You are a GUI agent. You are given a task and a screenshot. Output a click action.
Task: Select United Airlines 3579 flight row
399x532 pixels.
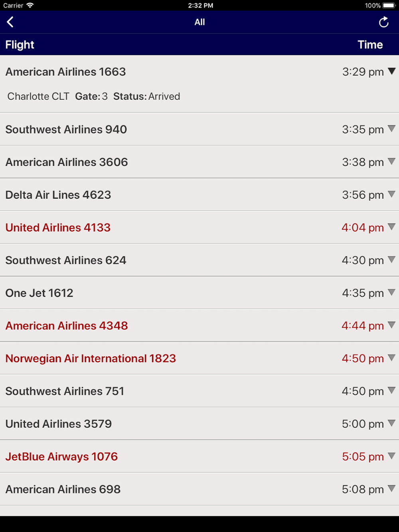[x=59, y=424]
